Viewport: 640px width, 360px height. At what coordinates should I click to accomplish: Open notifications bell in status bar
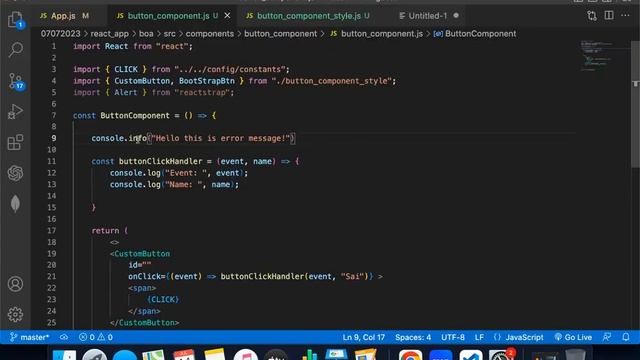point(626,337)
